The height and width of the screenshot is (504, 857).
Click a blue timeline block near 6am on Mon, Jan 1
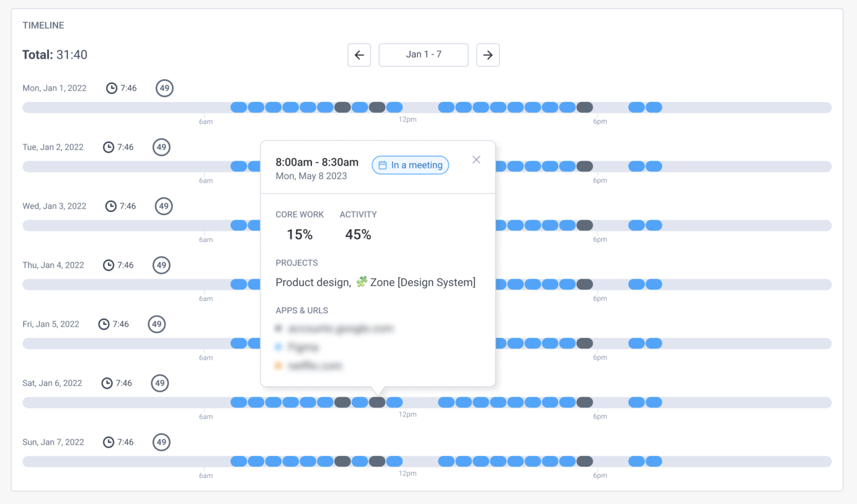click(238, 106)
